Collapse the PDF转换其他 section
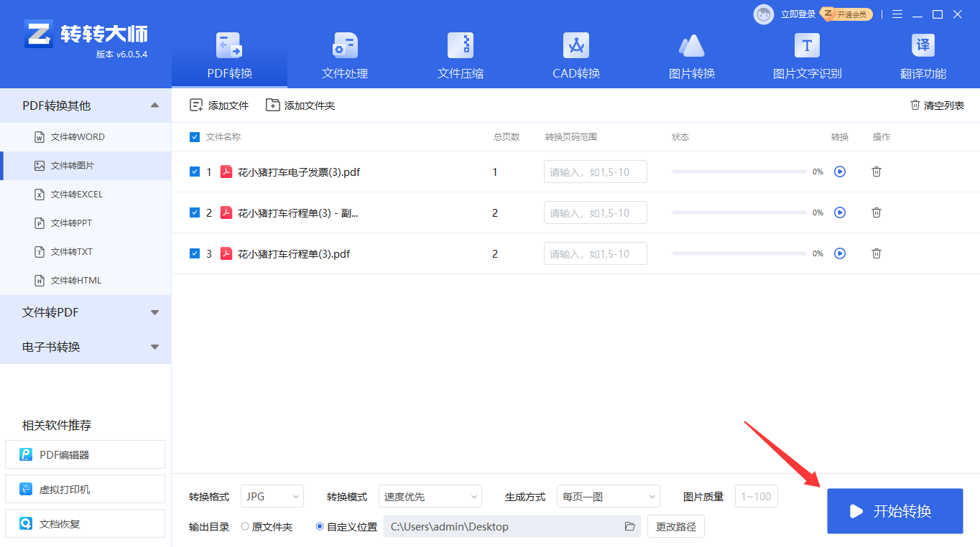The width and height of the screenshot is (980, 547). point(154,106)
